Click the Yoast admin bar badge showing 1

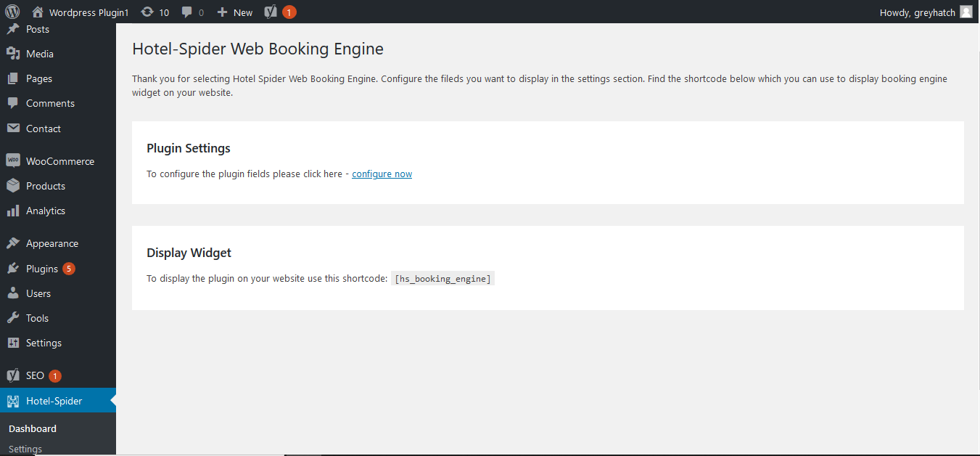click(289, 12)
